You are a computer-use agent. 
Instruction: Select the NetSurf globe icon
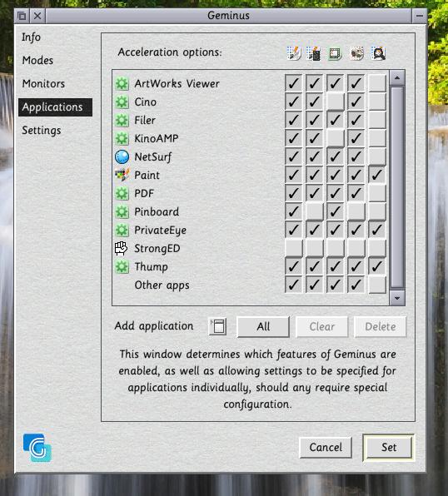(x=122, y=157)
